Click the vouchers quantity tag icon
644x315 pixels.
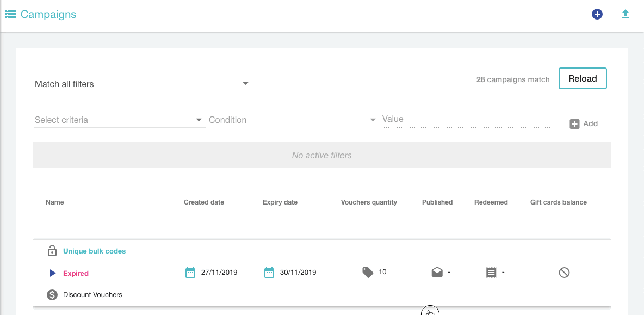(x=368, y=273)
